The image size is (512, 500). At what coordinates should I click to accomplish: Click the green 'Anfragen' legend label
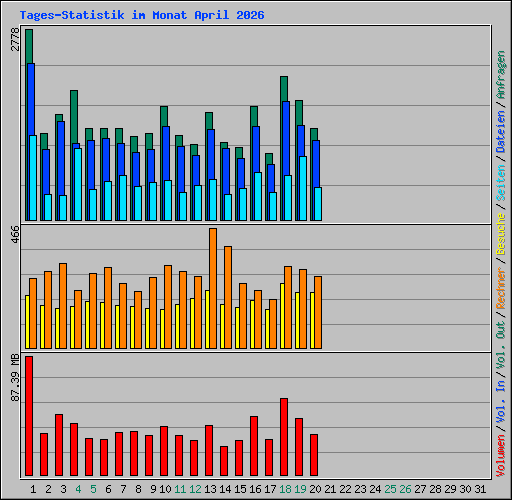click(x=501, y=75)
